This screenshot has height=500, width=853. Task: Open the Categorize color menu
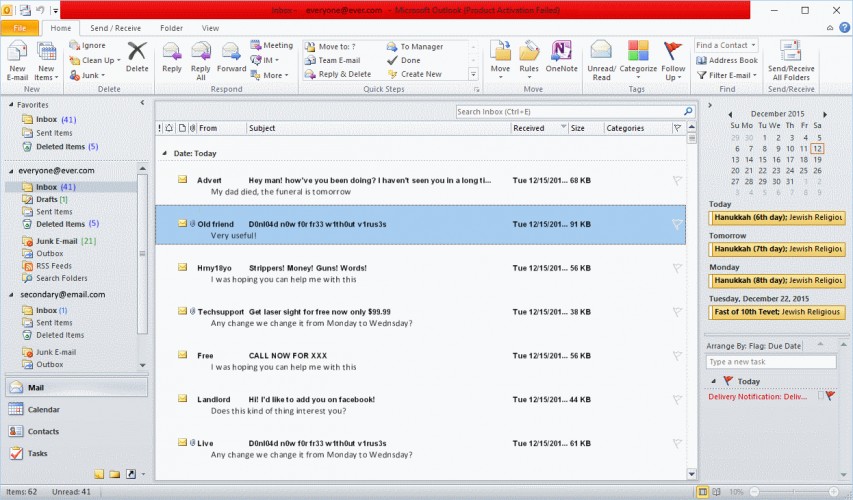click(638, 60)
